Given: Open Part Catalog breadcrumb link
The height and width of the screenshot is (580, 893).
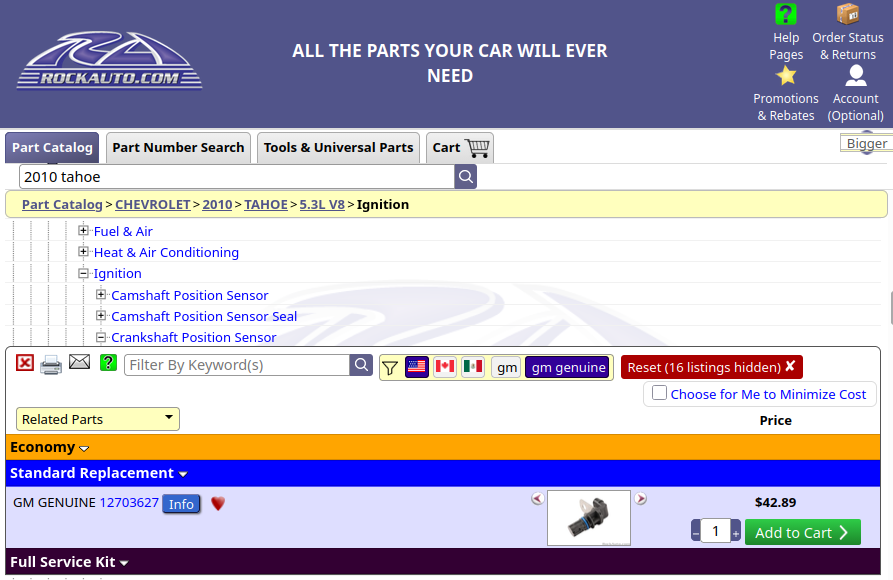Looking at the screenshot, I should click(x=62, y=205).
